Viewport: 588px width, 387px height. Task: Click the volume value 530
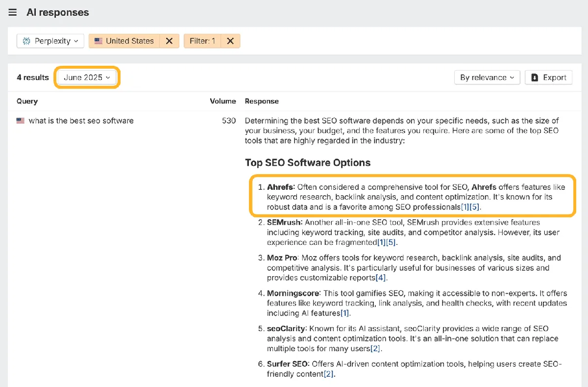(x=229, y=121)
